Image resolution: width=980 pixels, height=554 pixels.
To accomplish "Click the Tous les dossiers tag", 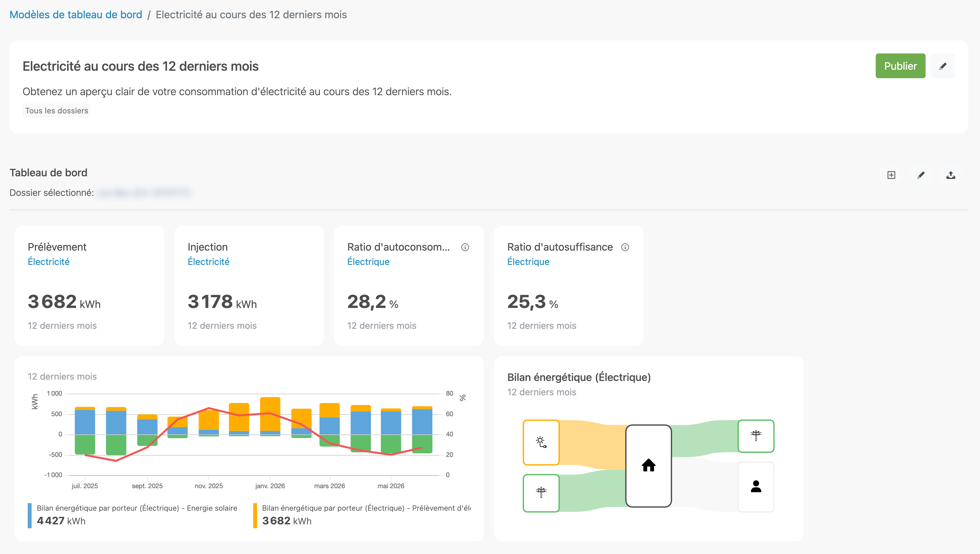I will point(57,110).
